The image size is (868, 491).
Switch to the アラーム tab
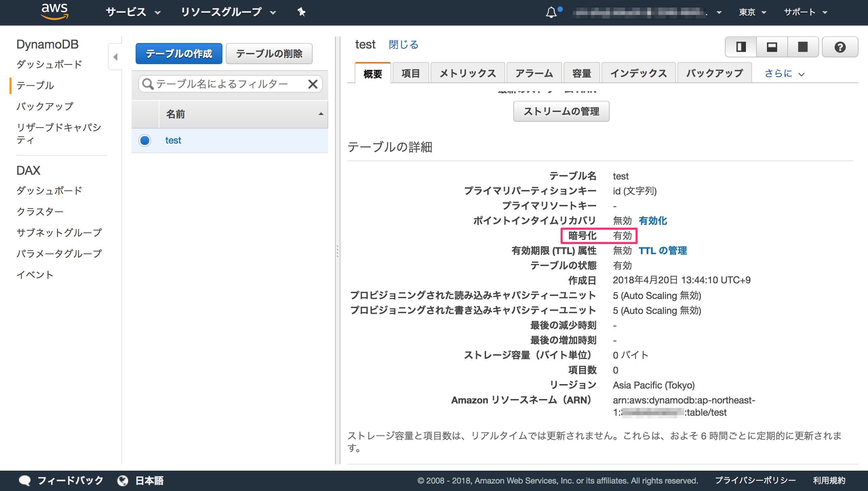[x=534, y=73]
